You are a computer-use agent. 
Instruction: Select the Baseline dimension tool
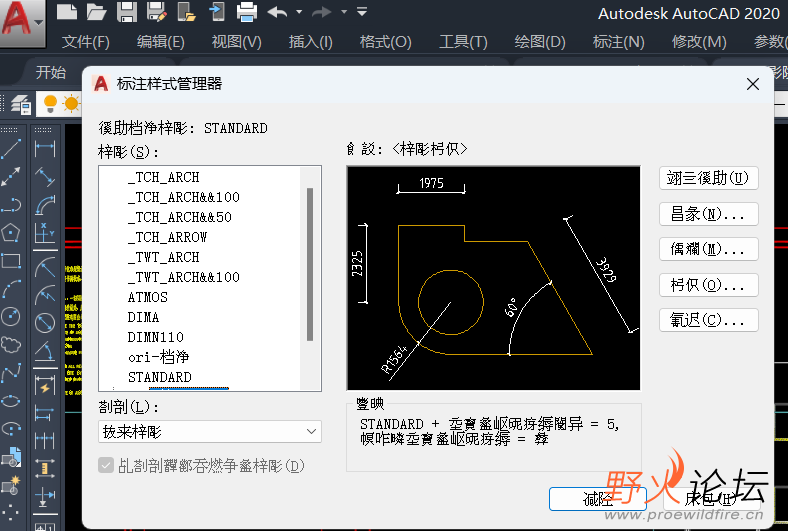click(x=45, y=413)
